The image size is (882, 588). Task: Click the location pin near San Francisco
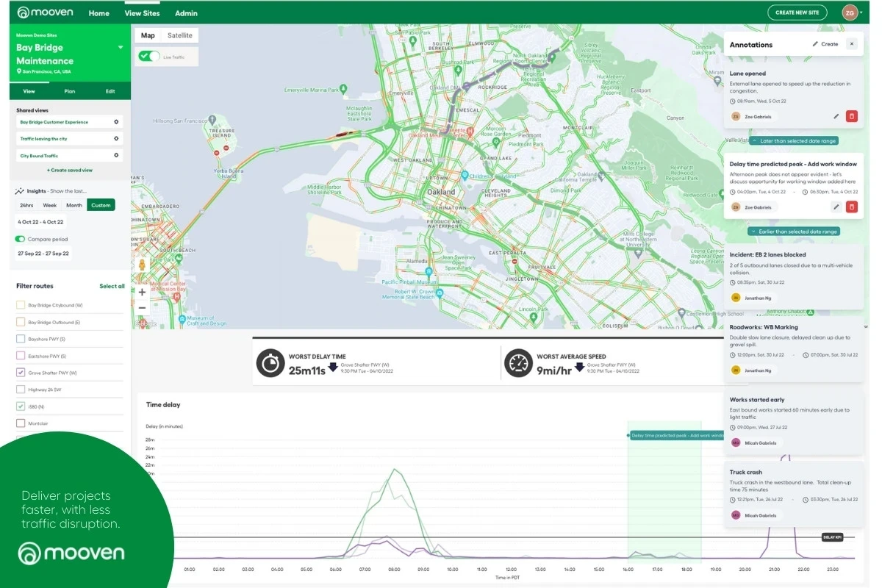[x=19, y=72]
